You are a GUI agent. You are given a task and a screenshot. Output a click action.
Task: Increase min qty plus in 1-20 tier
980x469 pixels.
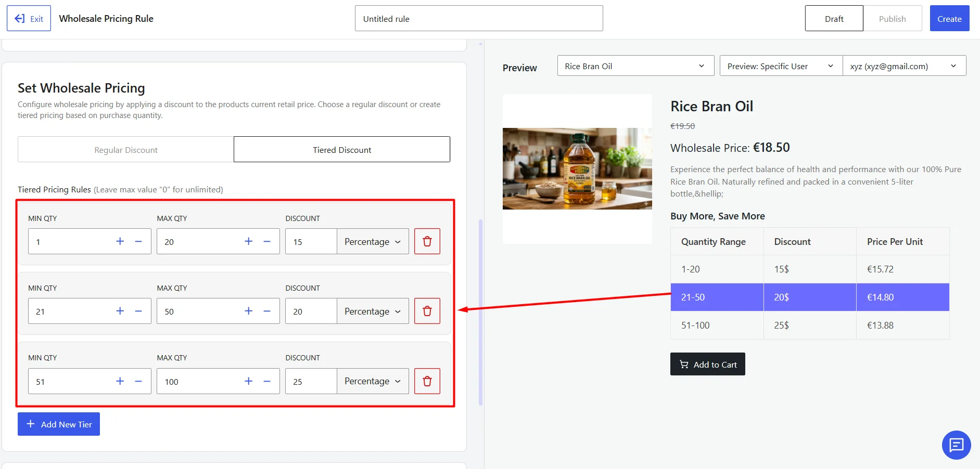120,241
